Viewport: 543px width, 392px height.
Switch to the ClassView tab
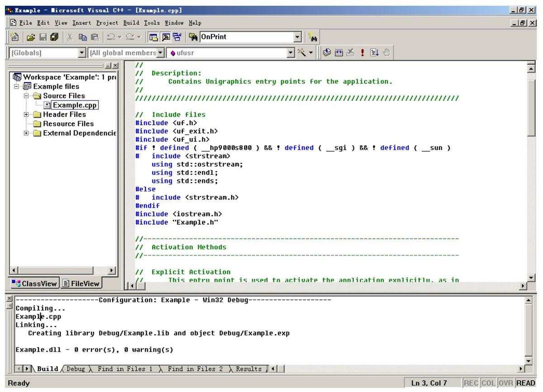coord(36,283)
